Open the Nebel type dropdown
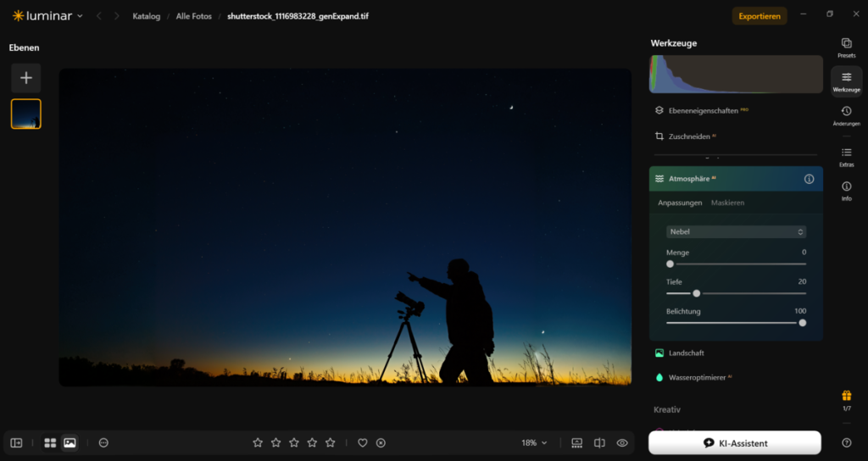The image size is (868, 461). [x=736, y=232]
